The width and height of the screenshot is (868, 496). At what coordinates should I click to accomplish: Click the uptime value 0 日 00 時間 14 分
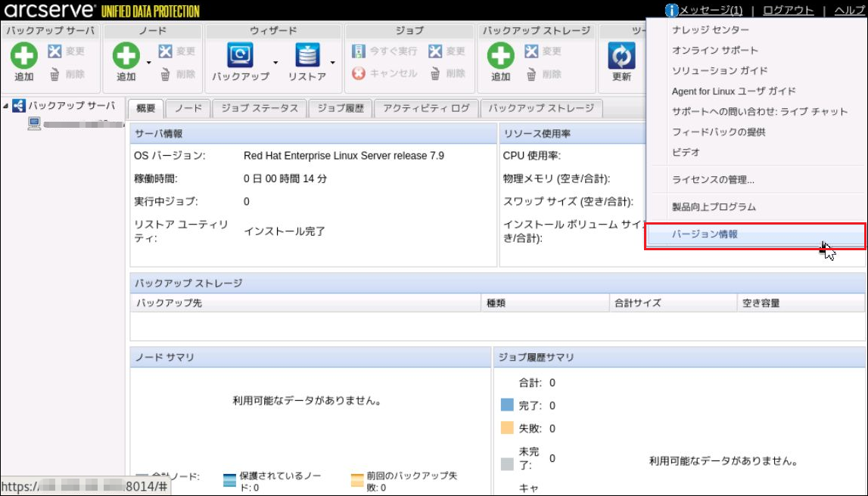(x=285, y=178)
